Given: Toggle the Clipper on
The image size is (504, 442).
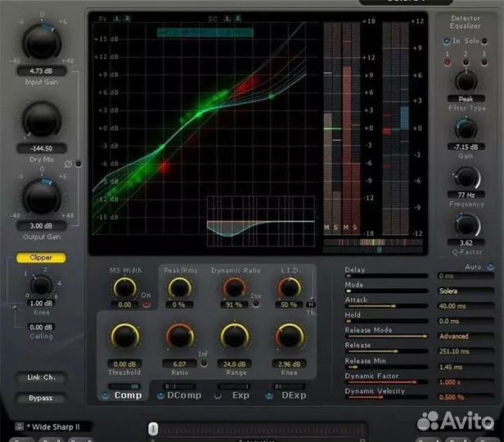Looking at the screenshot, I should tap(41, 258).
